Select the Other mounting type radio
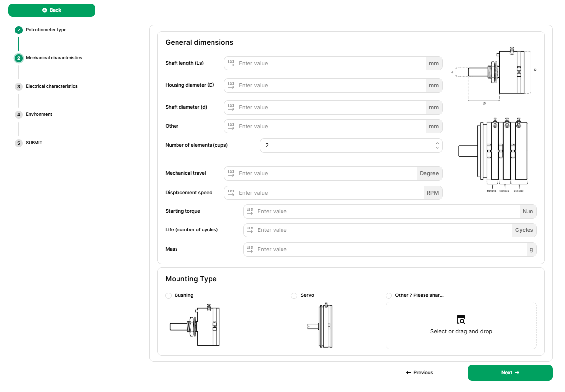 [x=389, y=295]
